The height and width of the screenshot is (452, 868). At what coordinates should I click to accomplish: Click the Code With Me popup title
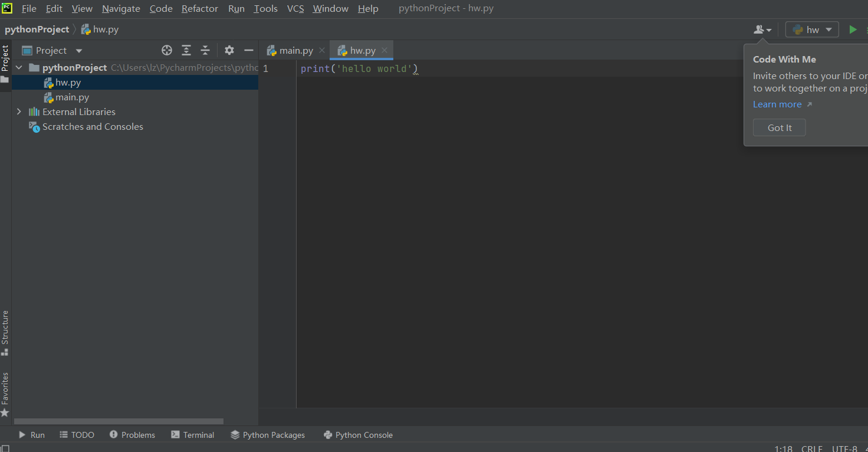point(784,60)
